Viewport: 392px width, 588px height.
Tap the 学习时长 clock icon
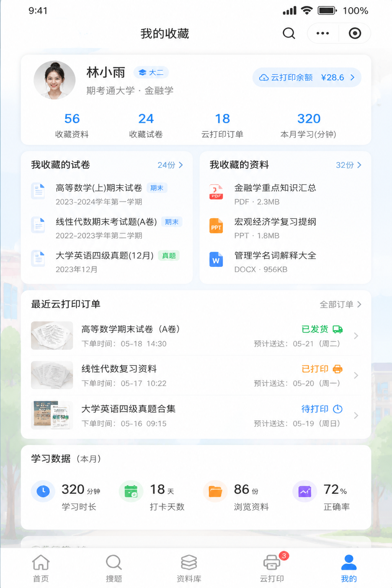click(x=43, y=491)
